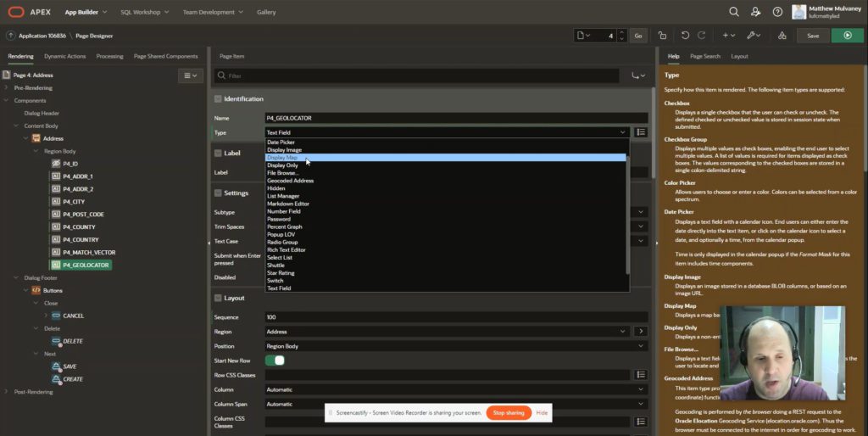Screen dimensions: 868x436
Task: Select the P4_ID hidden item icon
Action: pos(56,164)
